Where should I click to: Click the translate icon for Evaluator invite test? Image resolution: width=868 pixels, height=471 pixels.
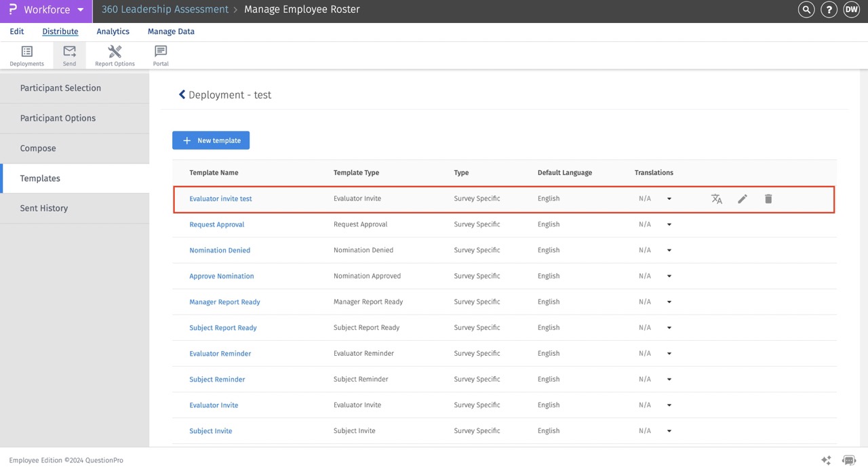click(717, 199)
